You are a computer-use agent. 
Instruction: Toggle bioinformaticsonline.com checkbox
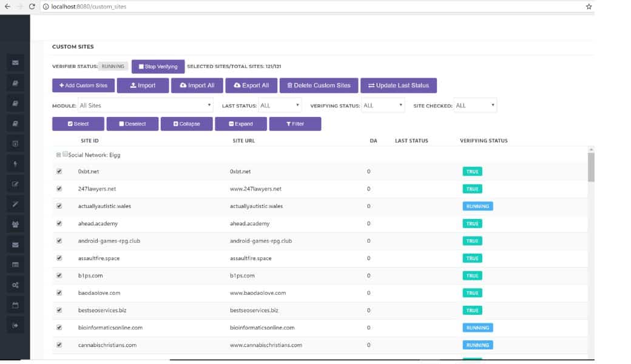click(x=59, y=328)
